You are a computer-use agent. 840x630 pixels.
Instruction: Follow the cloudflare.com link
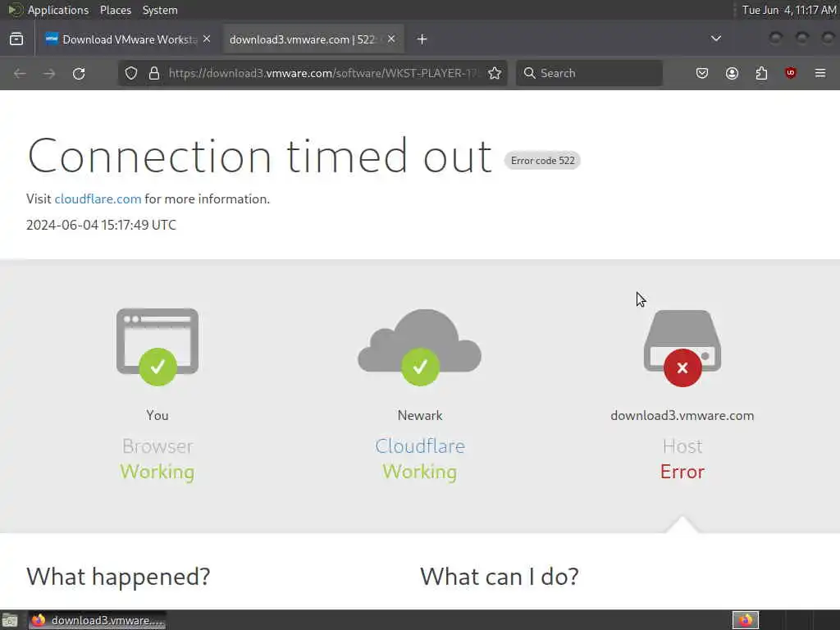tap(98, 199)
